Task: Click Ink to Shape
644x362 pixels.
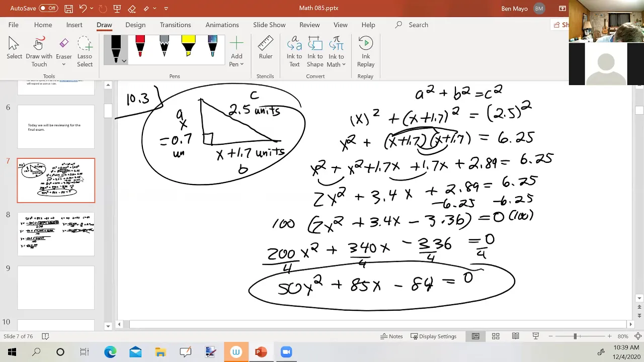Action: pyautogui.click(x=315, y=51)
